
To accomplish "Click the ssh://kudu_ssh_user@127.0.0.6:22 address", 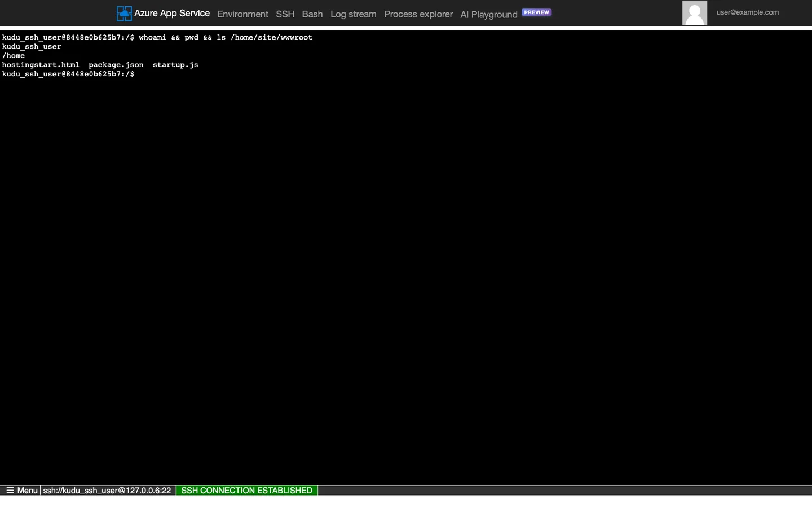I will click(107, 491).
